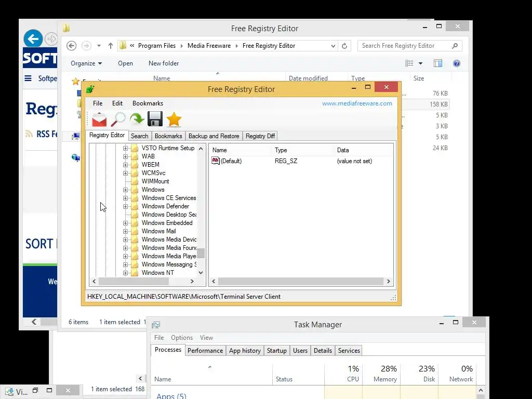Viewport: 532px width, 399px height.
Task: Sort Task Manager by Memory column
Action: [381, 374]
